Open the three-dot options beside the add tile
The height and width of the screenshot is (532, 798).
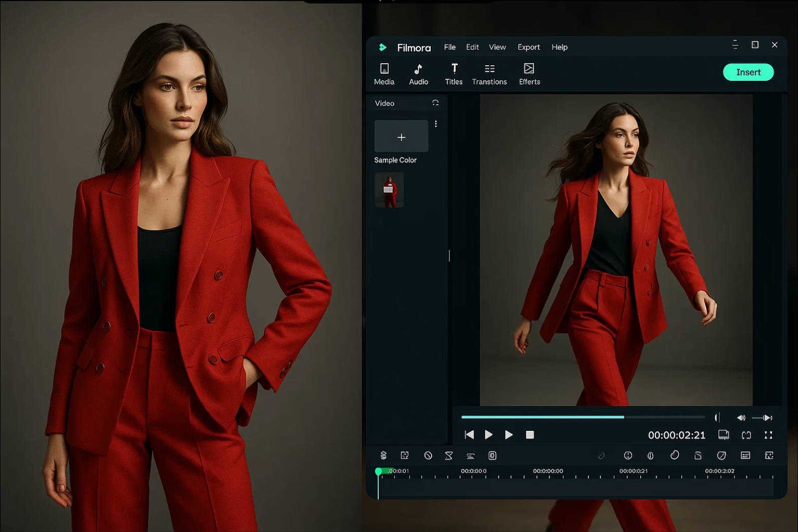coord(436,124)
